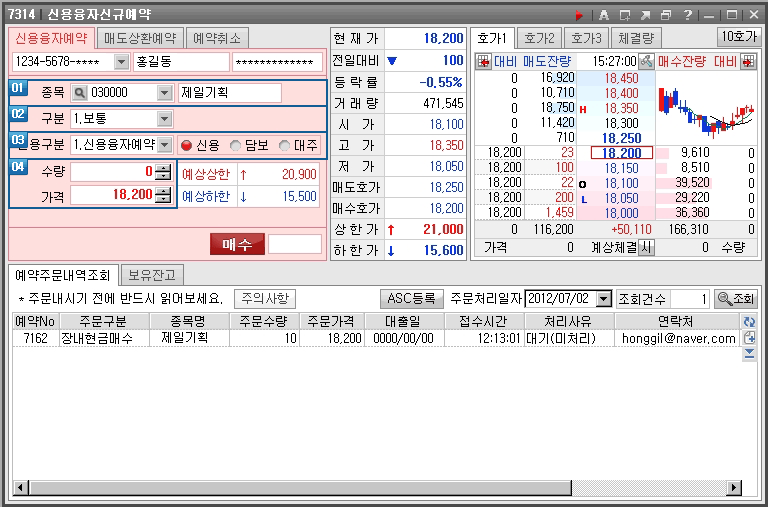Click the mini candlestick chart thumbnail
Viewport: 768px width, 507px height.
click(706, 112)
